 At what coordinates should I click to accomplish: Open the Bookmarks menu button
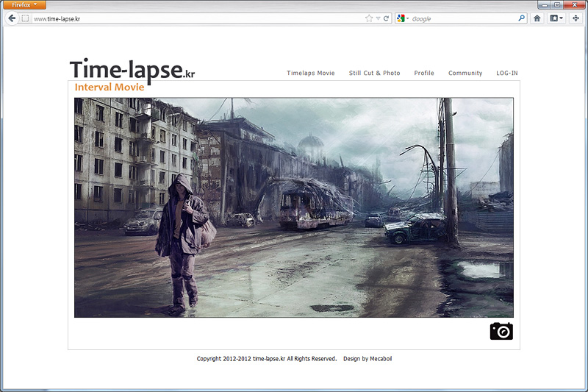(556, 18)
